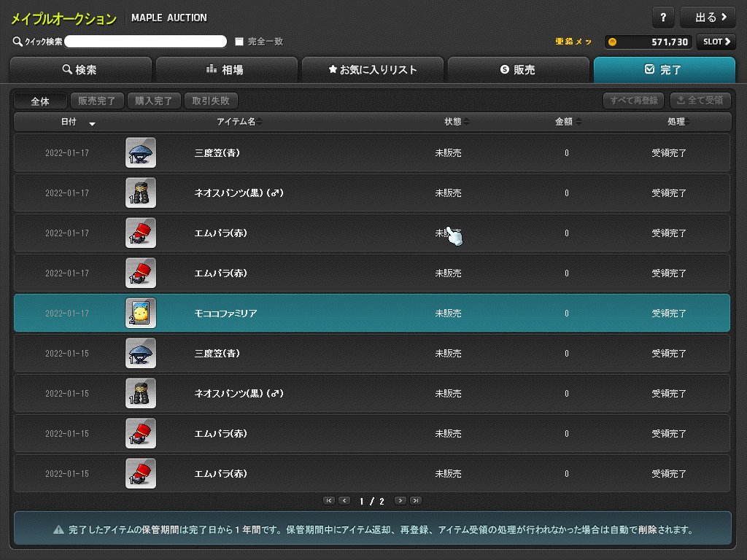
Task: Click モココファミリア card icon
Action: click(141, 313)
